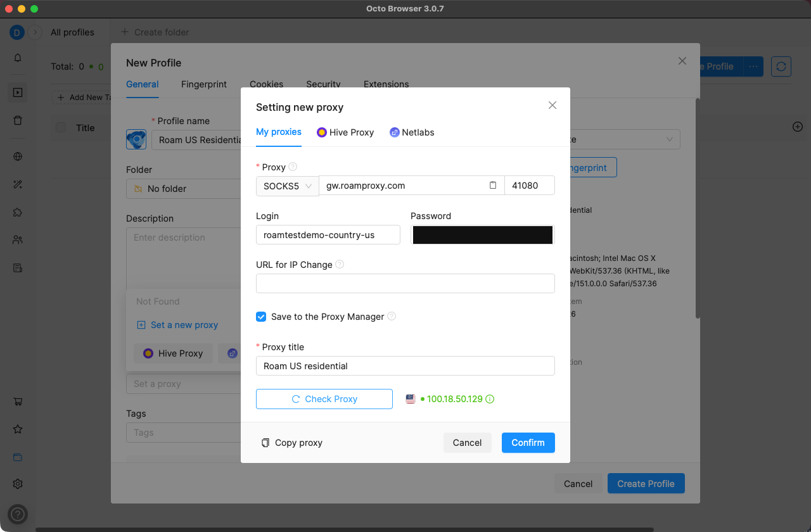Open the trash bin in sidebar
The image size is (811, 532).
tap(18, 120)
